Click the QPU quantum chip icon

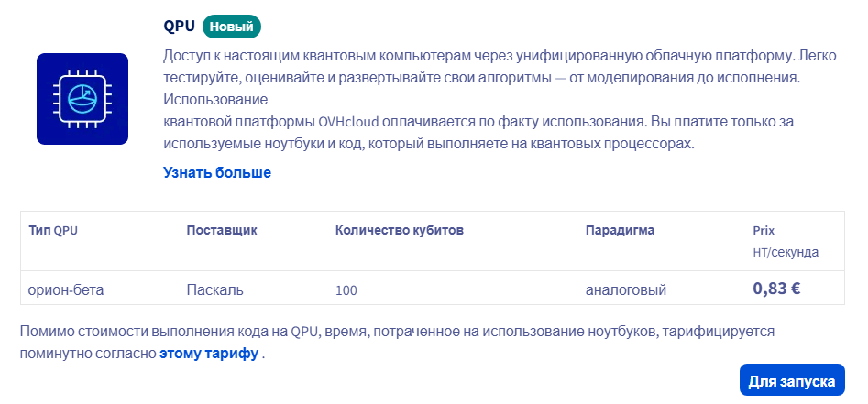[x=82, y=98]
